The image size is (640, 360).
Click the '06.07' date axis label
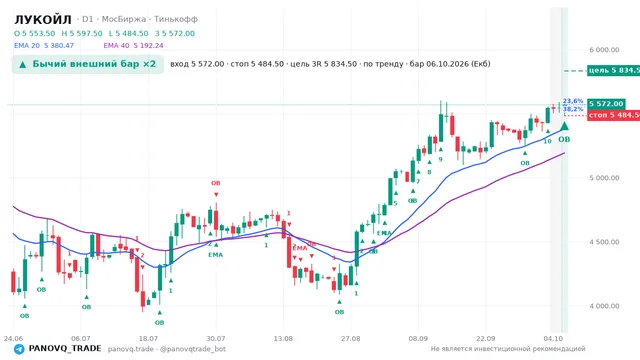(x=80, y=339)
